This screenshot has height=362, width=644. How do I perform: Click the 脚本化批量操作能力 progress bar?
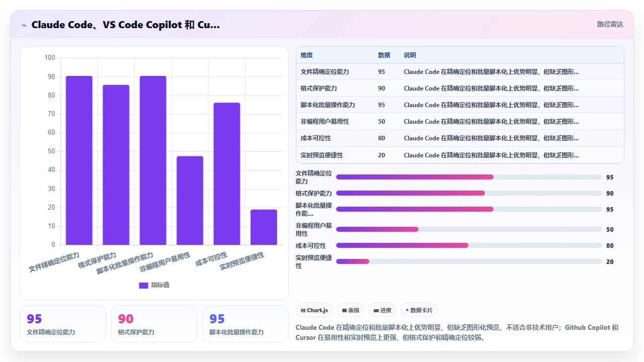[x=469, y=209]
